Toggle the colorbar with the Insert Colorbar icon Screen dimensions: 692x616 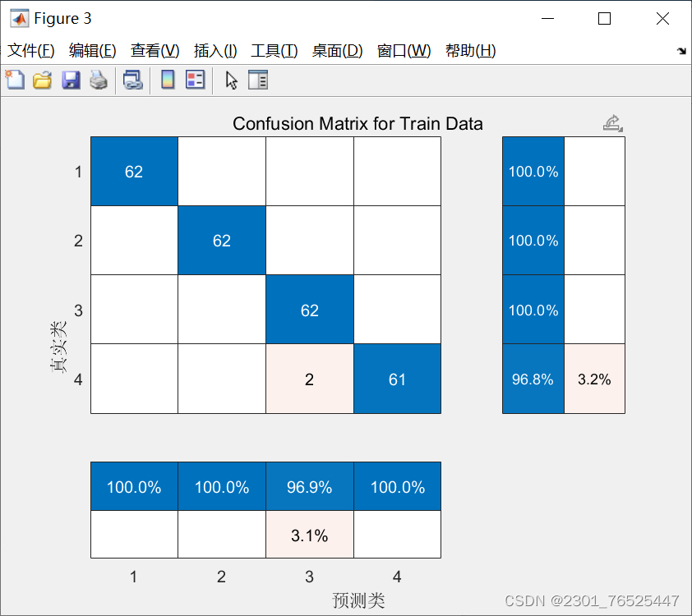point(168,80)
